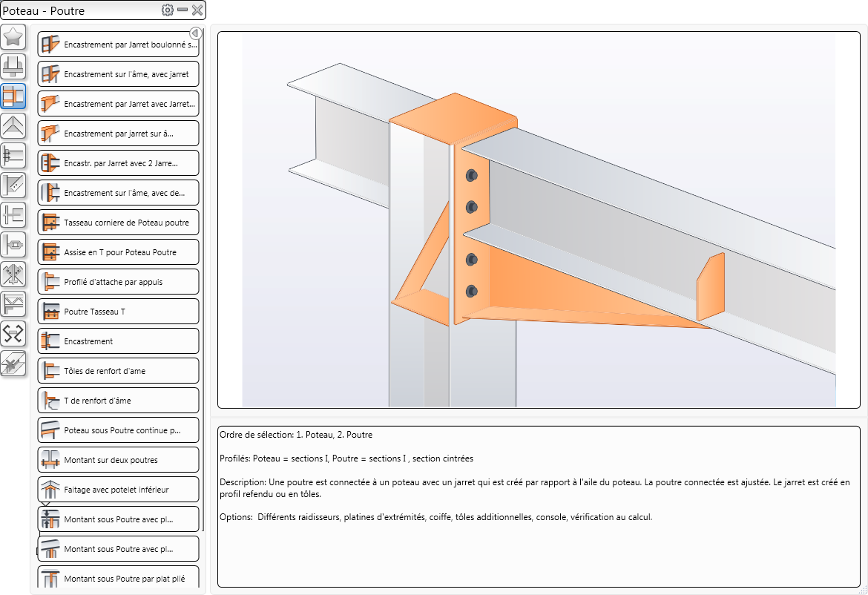Viewport: 868px width, 595px height.
Task: Choose Montant sous Poutre par plat plié
Action: point(119,577)
